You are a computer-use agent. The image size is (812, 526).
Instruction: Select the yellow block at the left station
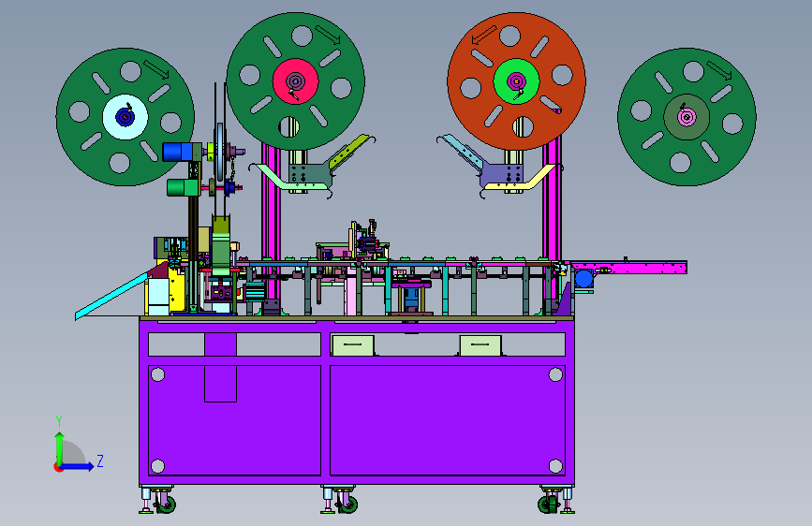tap(177, 290)
